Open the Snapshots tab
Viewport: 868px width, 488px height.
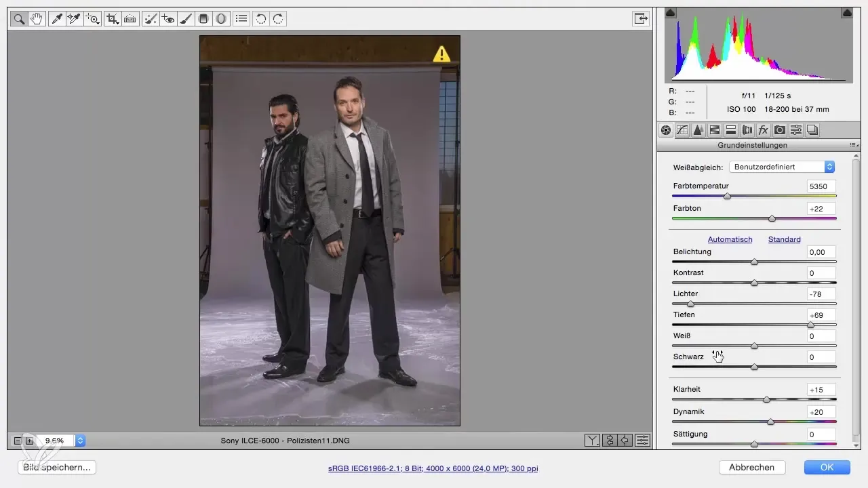coord(812,130)
